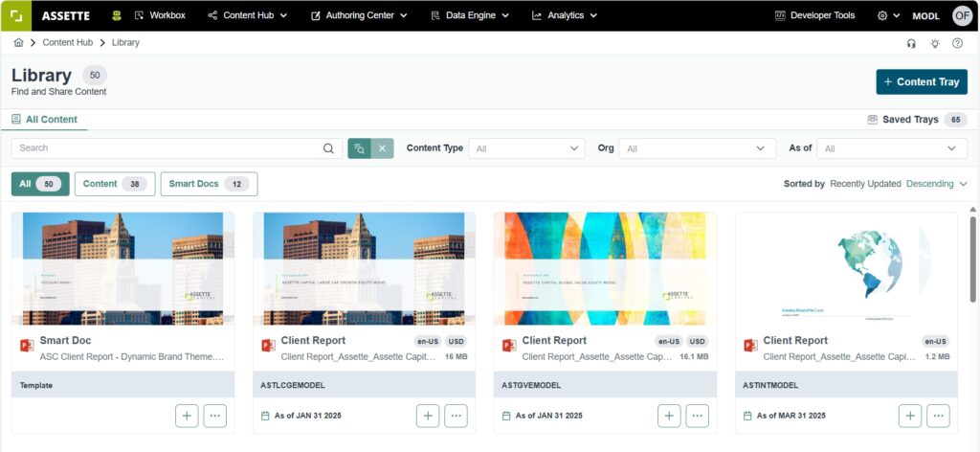Open more options for ASTLCGEMODEL card

coord(457,416)
